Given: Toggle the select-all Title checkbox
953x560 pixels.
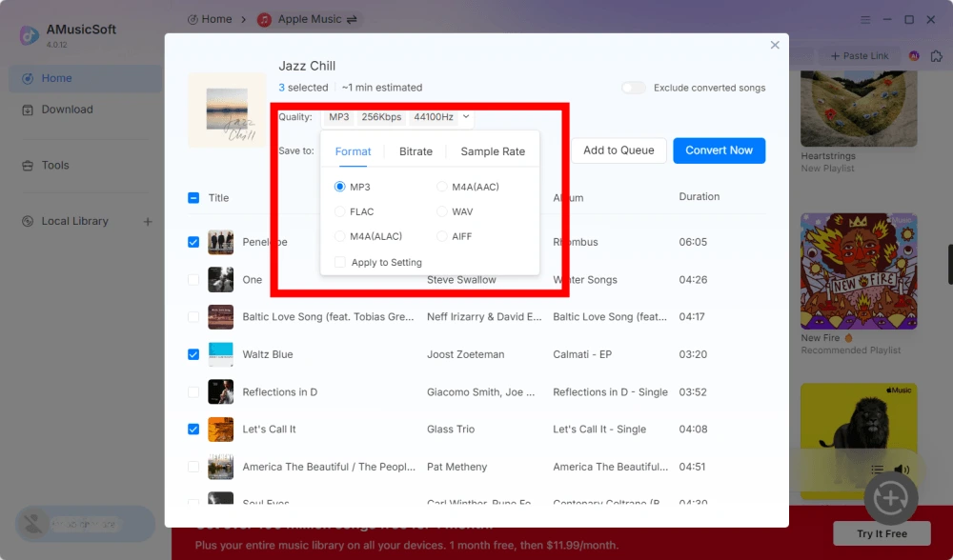Looking at the screenshot, I should click(x=193, y=198).
